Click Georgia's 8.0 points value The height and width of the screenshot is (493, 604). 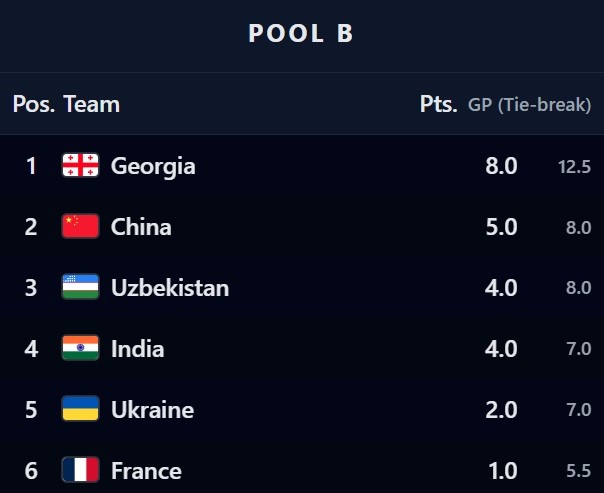(501, 166)
